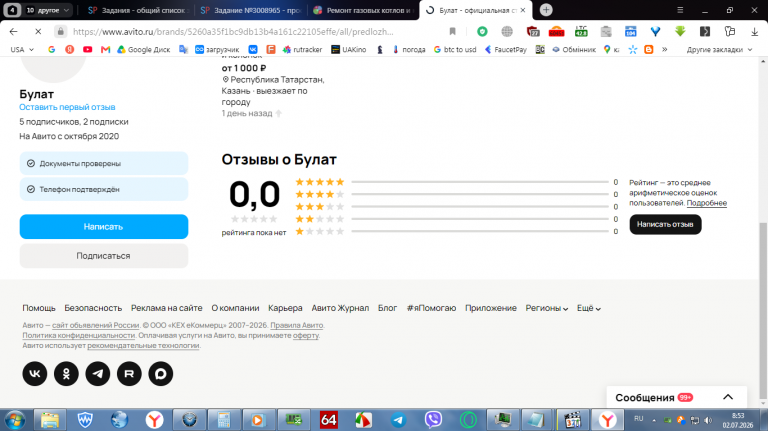768x431 pixels.
Task: Click RU language indicator in tray
Action: pyautogui.click(x=639, y=419)
